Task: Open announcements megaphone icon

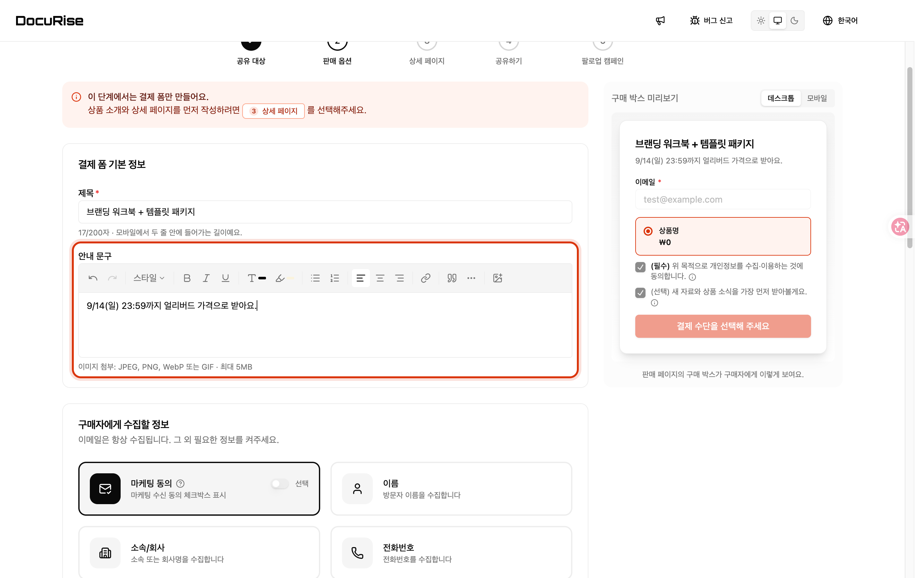Action: point(661,21)
